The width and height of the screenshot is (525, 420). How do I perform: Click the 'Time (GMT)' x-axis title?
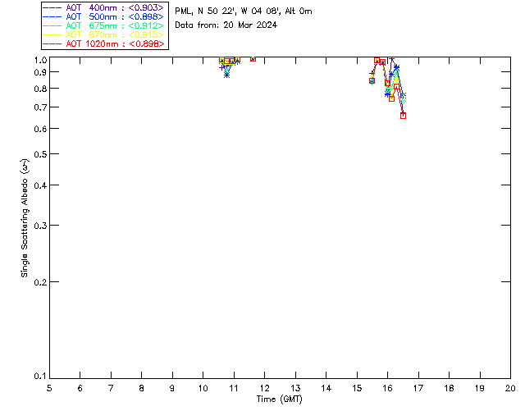(x=279, y=399)
